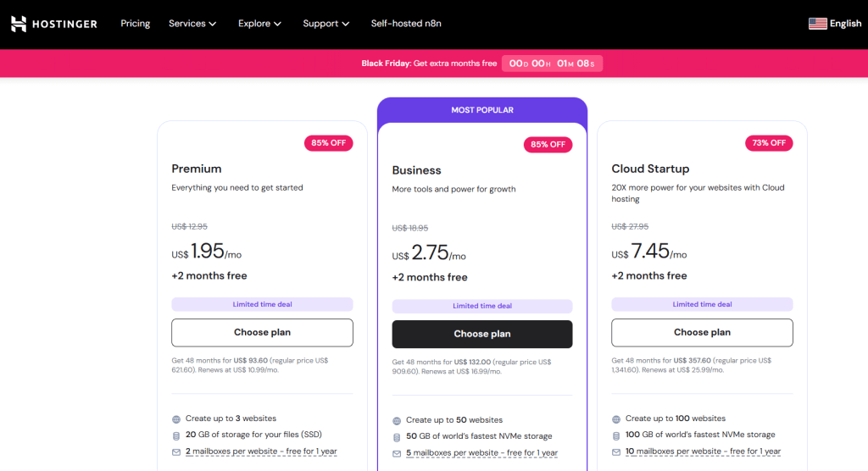868x471 pixels.
Task: Choose the Premium plan
Action: tap(262, 332)
